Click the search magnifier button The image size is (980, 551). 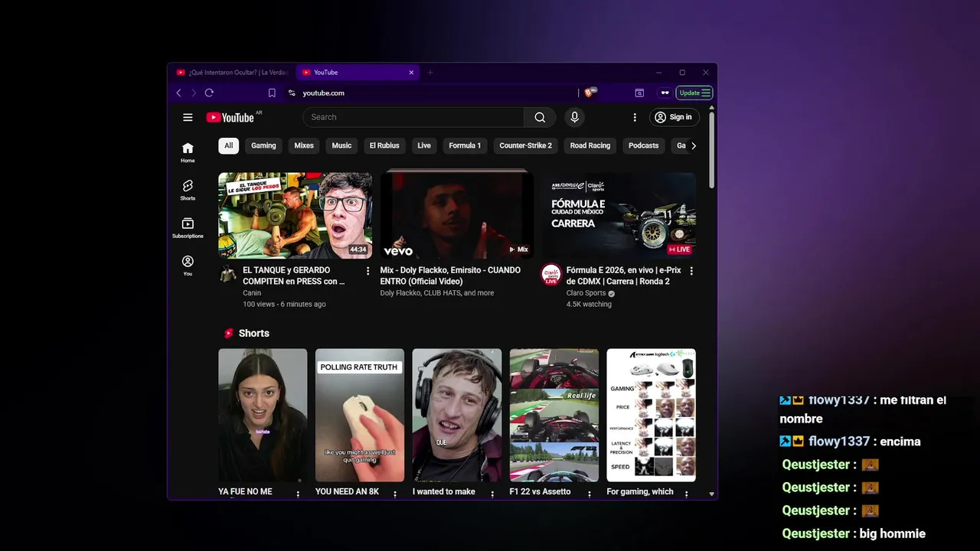pyautogui.click(x=540, y=117)
